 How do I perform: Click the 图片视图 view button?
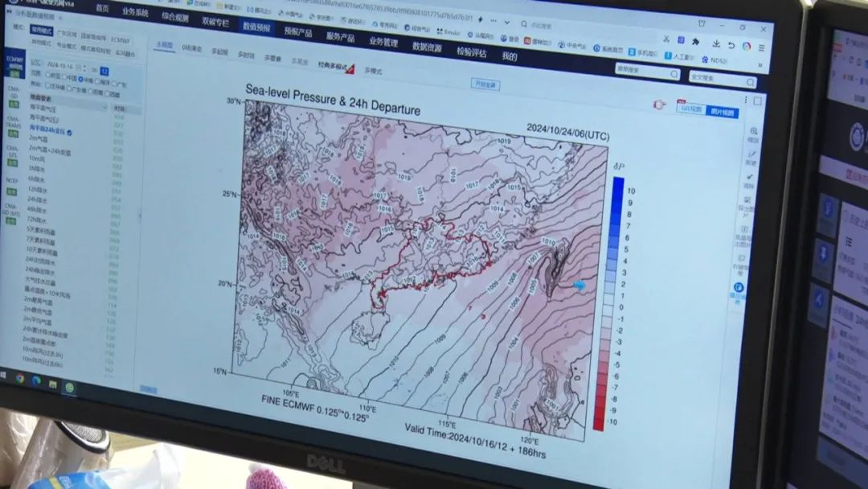tap(722, 112)
